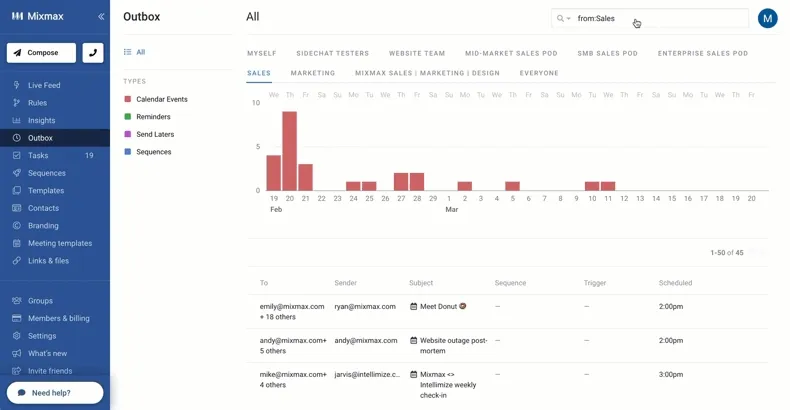Click the tallest chart bar for Feb 20
Screen dimensions: 790x410
pos(290,151)
